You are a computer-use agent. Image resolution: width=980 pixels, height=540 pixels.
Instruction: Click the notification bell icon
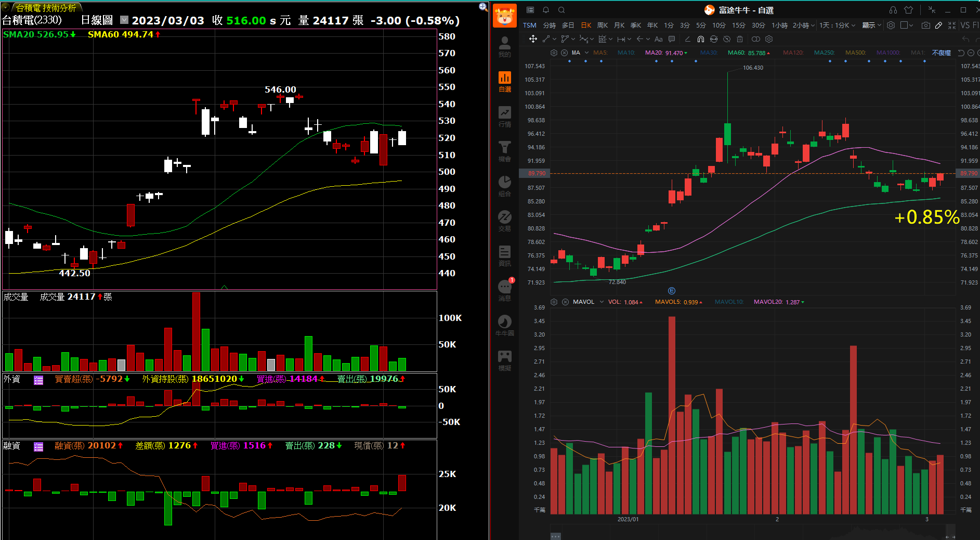coord(546,10)
